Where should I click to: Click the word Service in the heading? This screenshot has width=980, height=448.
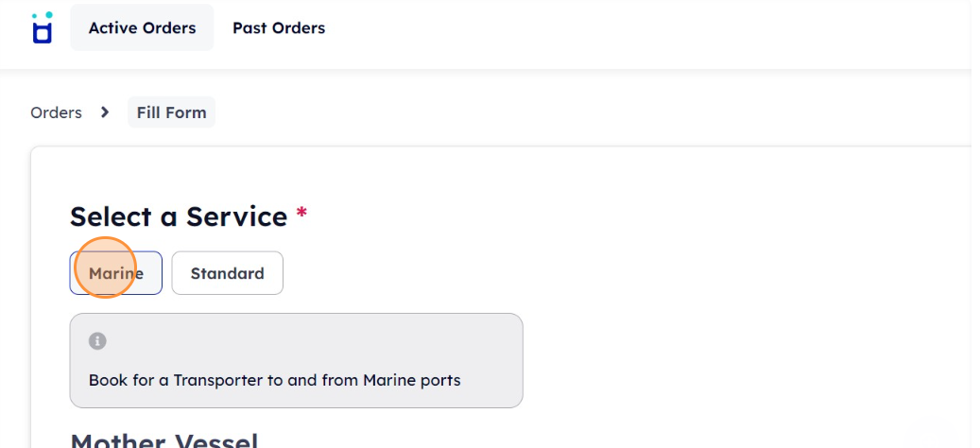pos(237,216)
